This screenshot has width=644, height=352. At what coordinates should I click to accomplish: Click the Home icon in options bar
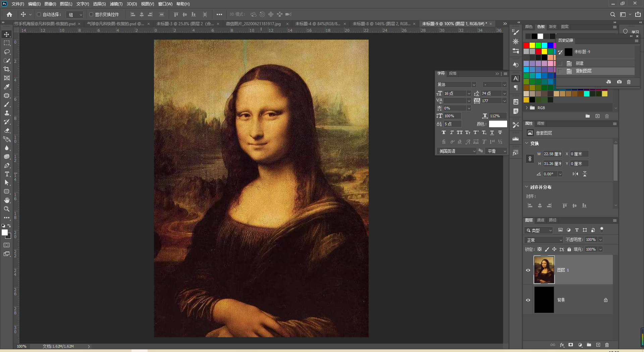[9, 14]
